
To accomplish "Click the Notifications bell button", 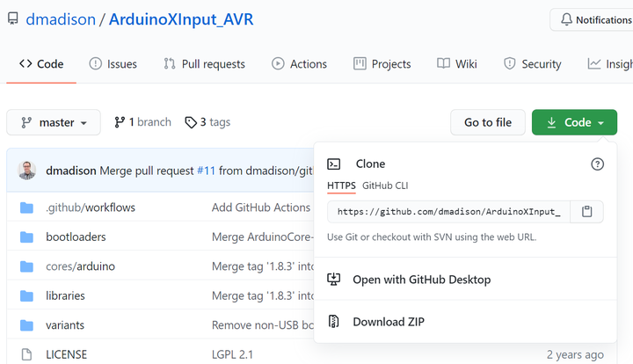I will click(x=592, y=19).
